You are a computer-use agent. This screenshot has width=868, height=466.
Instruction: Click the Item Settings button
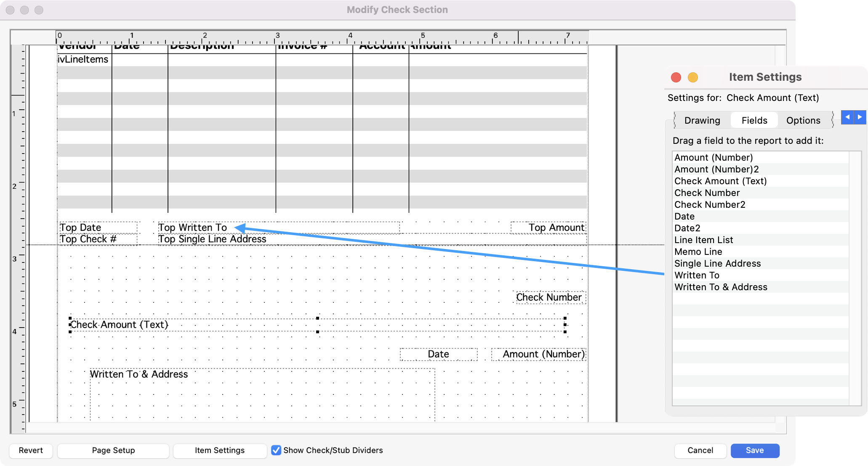219,450
